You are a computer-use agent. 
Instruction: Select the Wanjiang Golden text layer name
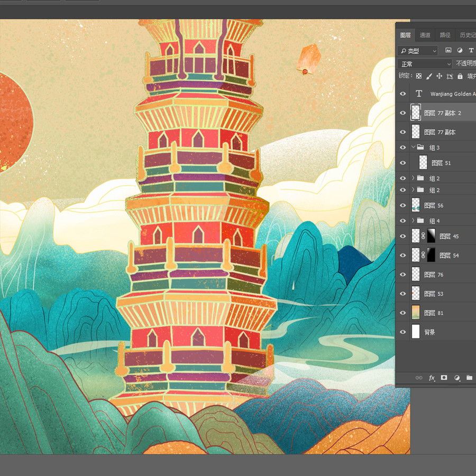click(453, 94)
